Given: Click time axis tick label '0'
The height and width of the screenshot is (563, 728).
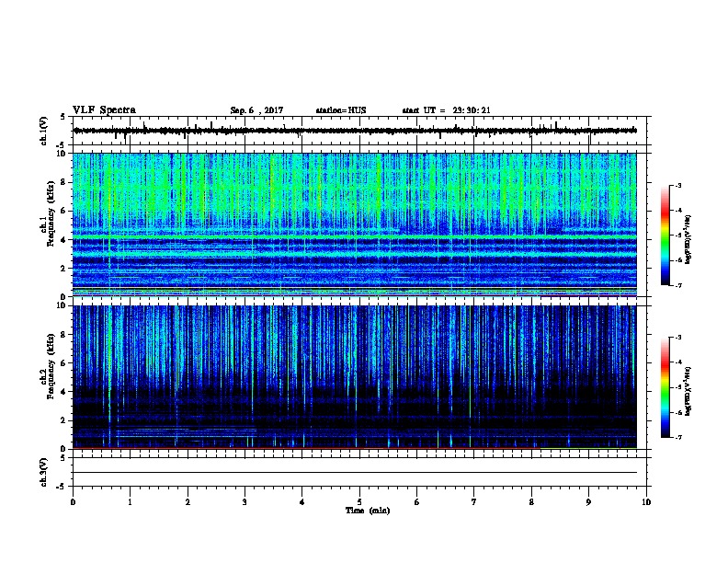Looking at the screenshot, I should click(73, 502).
